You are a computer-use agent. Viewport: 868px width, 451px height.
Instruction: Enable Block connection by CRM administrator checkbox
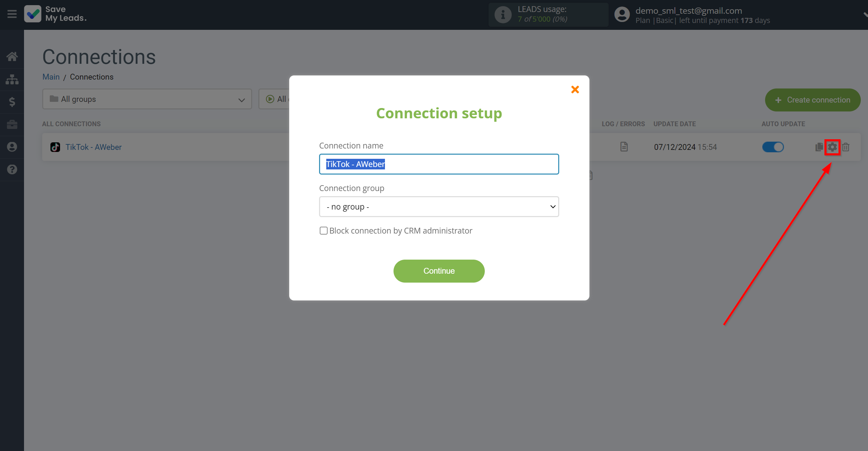(x=323, y=231)
